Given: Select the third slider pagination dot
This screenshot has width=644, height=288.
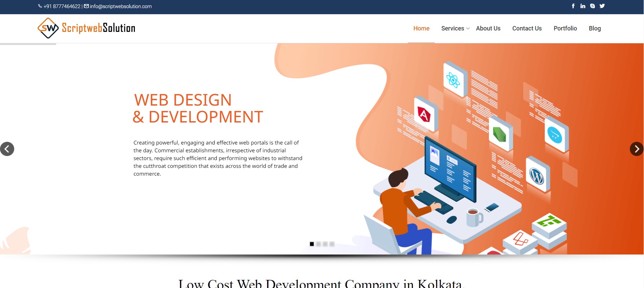Looking at the screenshot, I should pyautogui.click(x=325, y=244).
